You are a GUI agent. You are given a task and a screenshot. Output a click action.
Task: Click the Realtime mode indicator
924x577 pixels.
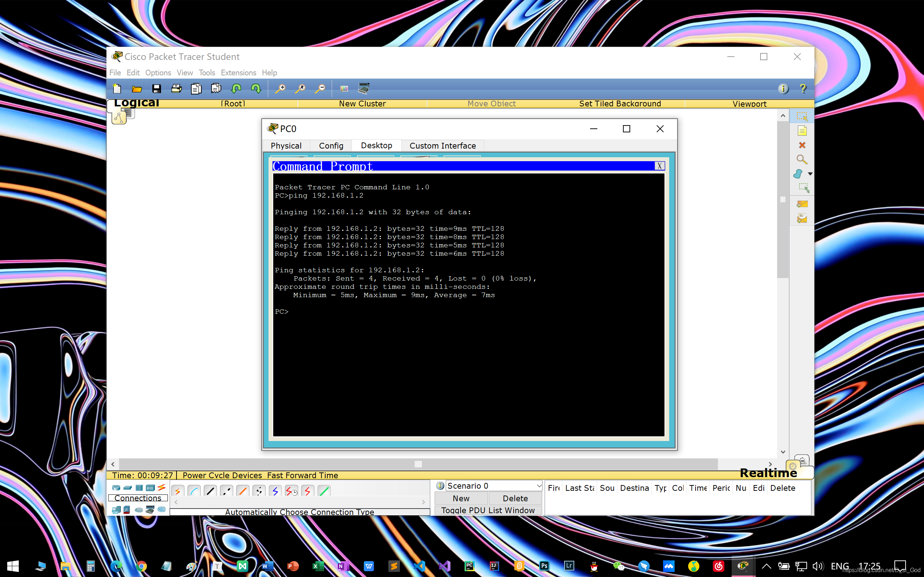tap(769, 473)
